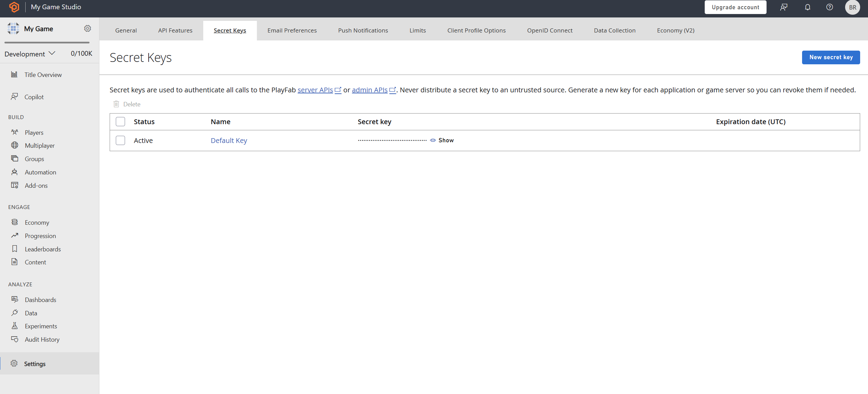Image resolution: width=868 pixels, height=394 pixels.
Task: Open Automation in sidebar
Action: 40,172
